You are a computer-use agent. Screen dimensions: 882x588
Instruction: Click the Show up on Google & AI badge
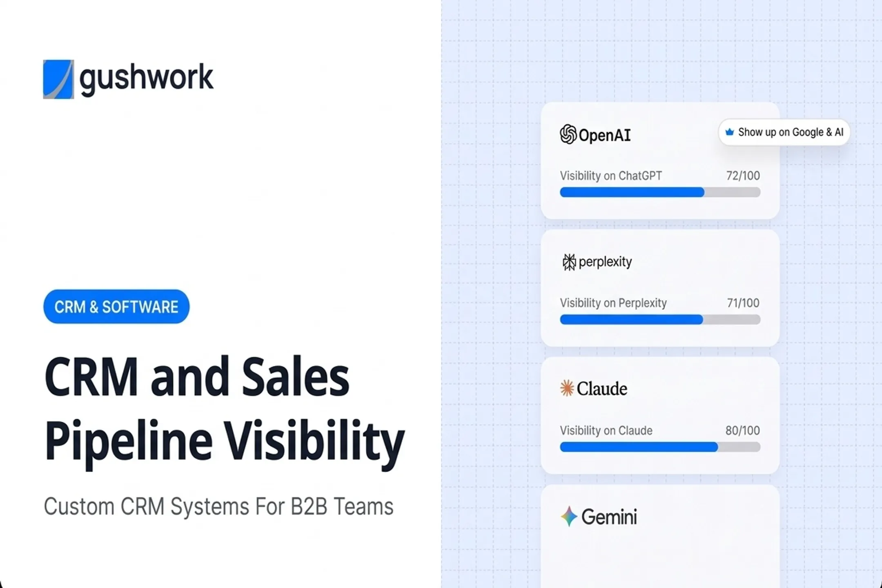784,132
